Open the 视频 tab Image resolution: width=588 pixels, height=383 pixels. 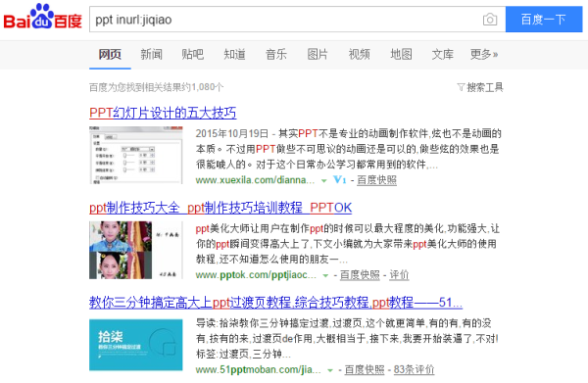360,54
